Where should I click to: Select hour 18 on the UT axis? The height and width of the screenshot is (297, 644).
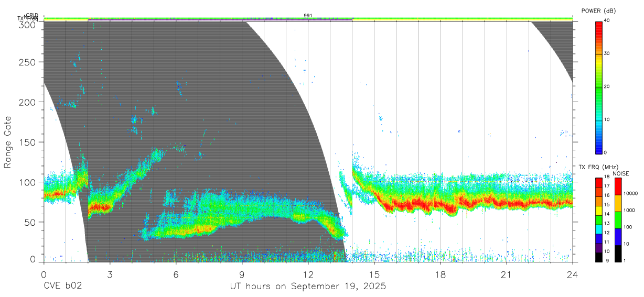[441, 274]
